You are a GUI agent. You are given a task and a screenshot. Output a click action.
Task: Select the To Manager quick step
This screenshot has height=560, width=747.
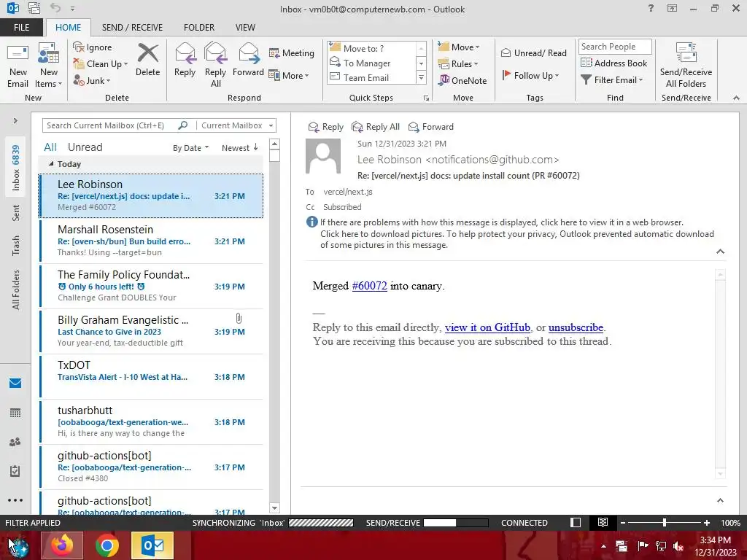371,63
